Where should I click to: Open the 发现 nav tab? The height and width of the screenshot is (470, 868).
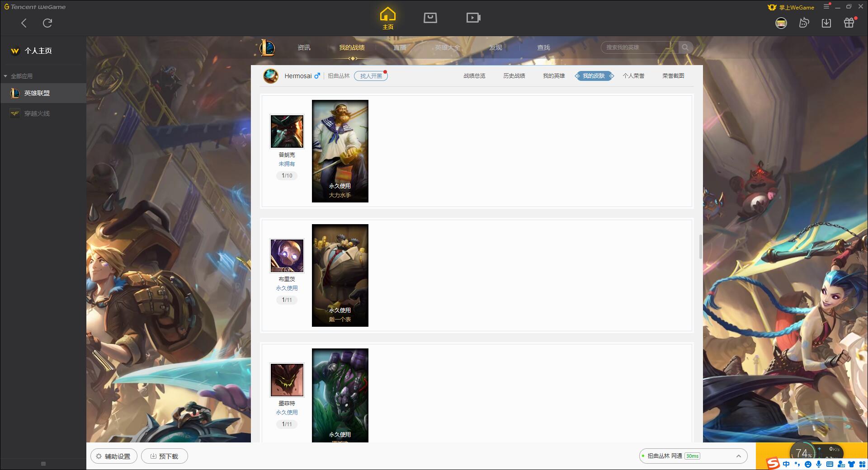click(495, 47)
